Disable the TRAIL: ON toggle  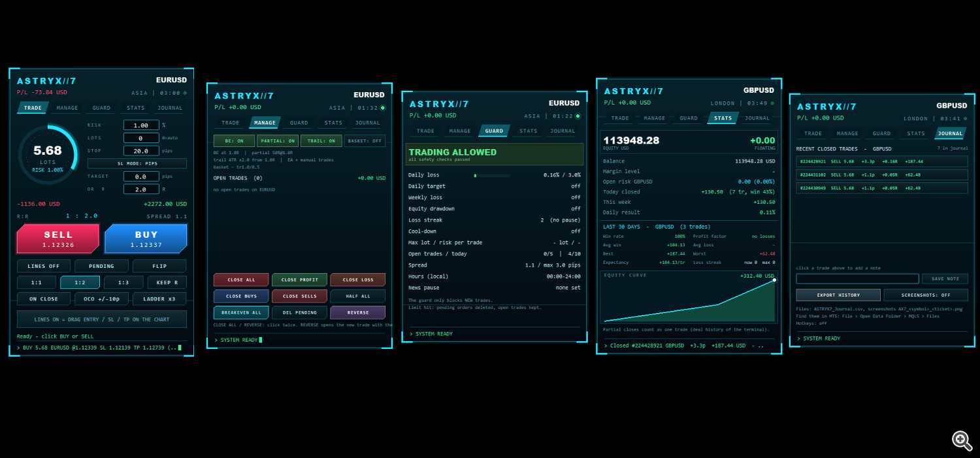tap(321, 141)
